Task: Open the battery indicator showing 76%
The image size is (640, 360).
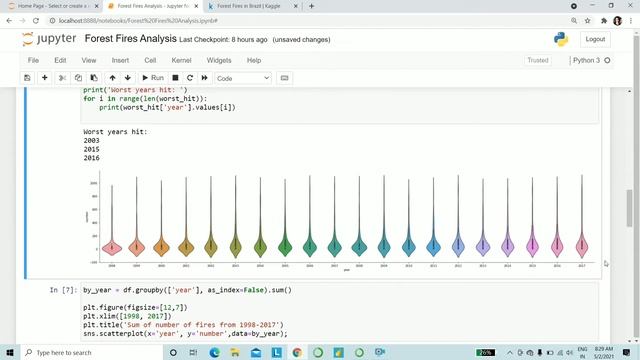Action: tap(486, 352)
